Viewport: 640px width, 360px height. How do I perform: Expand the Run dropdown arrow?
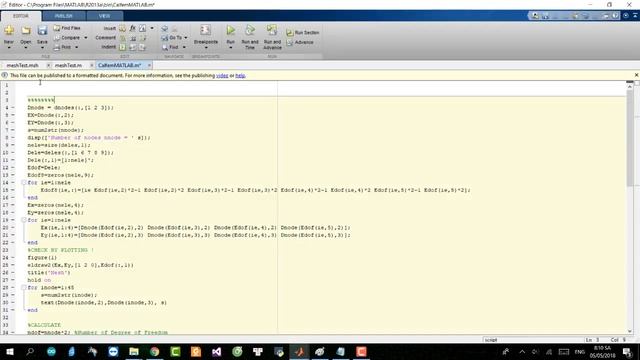(231, 48)
